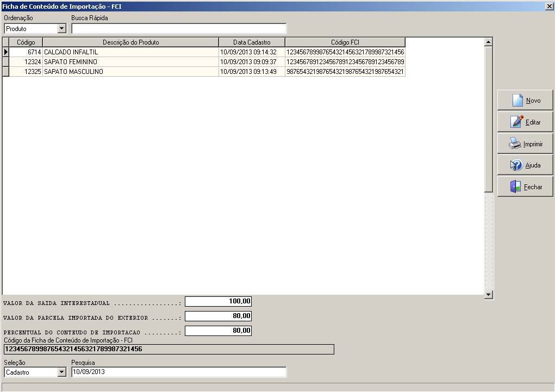Click the grid scrollbar up arrow
Viewport: 555px width, 392px height.
tap(489, 42)
